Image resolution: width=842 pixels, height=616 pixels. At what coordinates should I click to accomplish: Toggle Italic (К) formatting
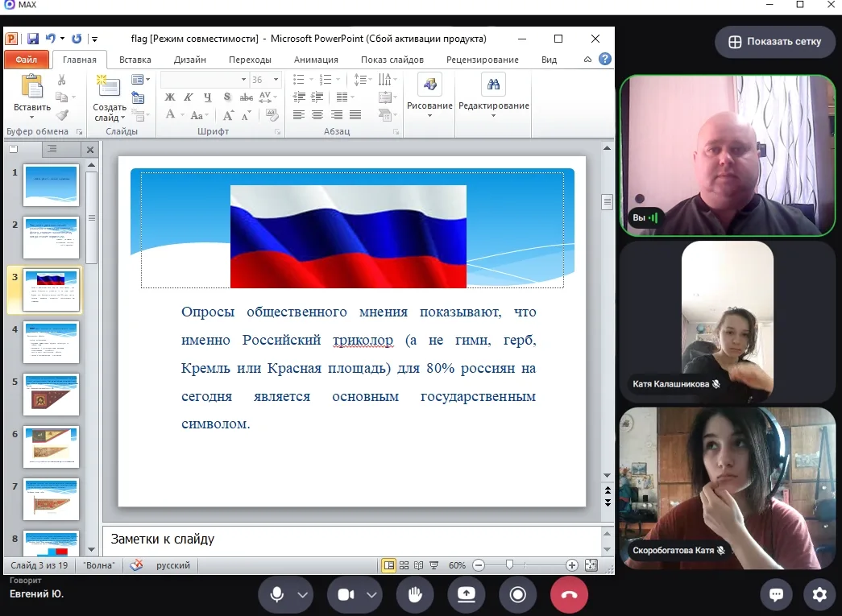click(189, 97)
